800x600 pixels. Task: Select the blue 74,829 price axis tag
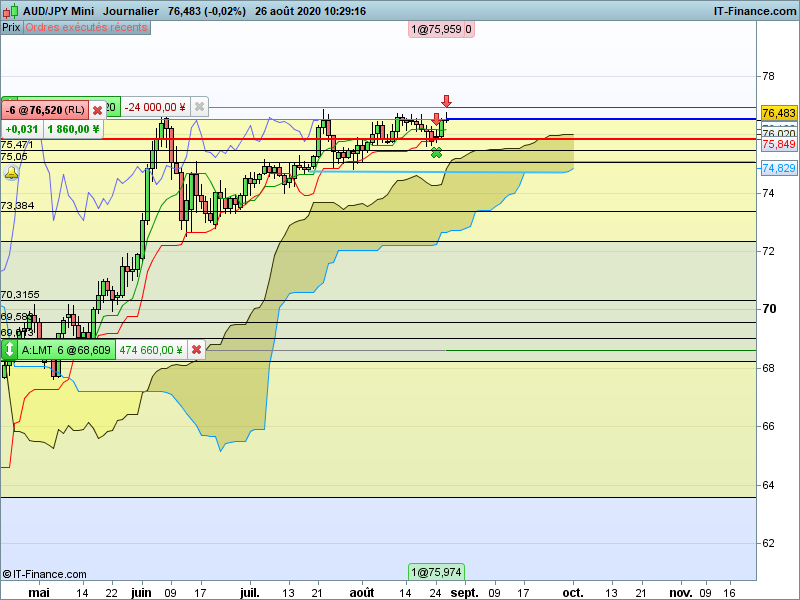tap(779, 168)
